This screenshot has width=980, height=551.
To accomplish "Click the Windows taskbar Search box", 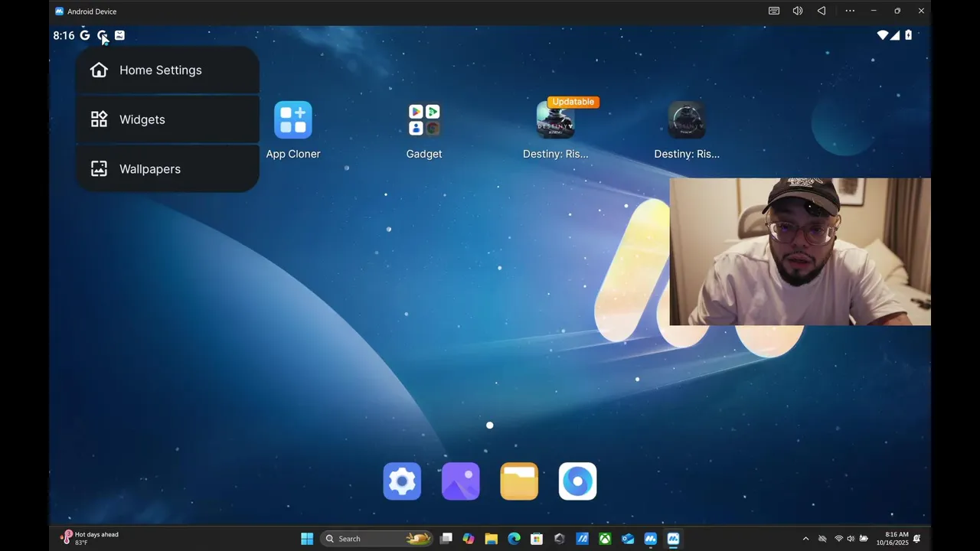I will tap(377, 539).
